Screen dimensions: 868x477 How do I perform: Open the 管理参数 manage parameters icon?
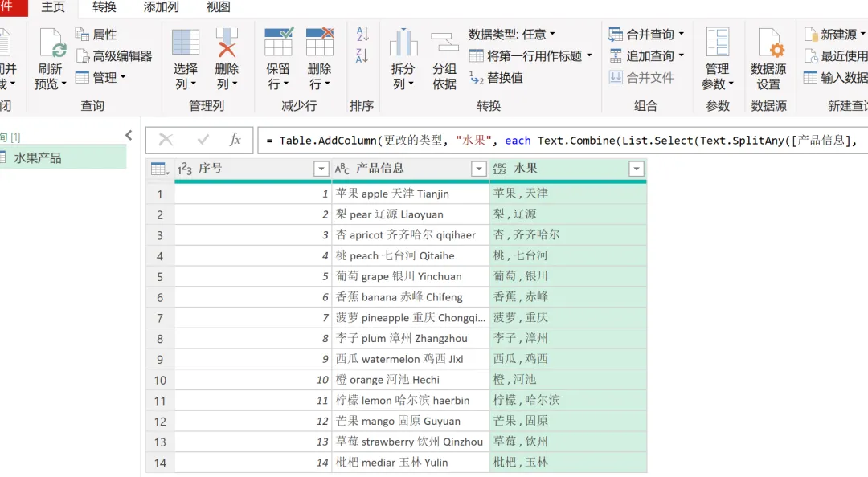(x=718, y=43)
